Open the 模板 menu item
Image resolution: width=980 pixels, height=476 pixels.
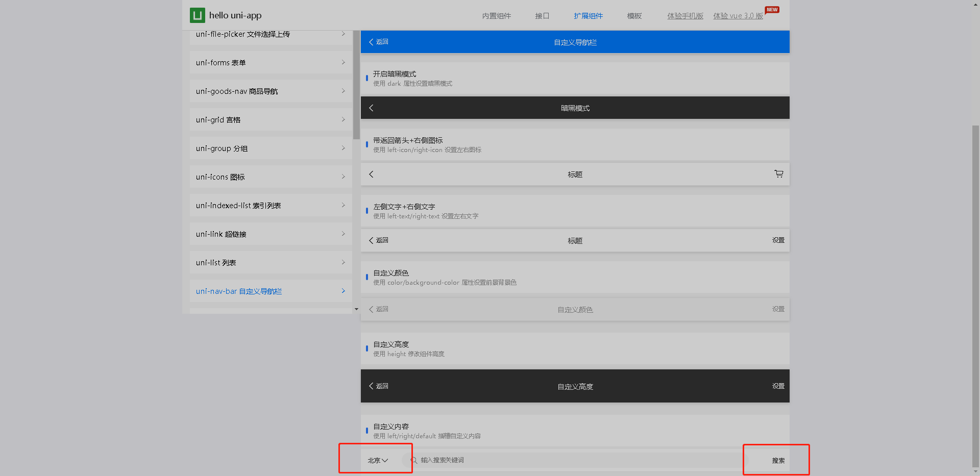coord(634,16)
